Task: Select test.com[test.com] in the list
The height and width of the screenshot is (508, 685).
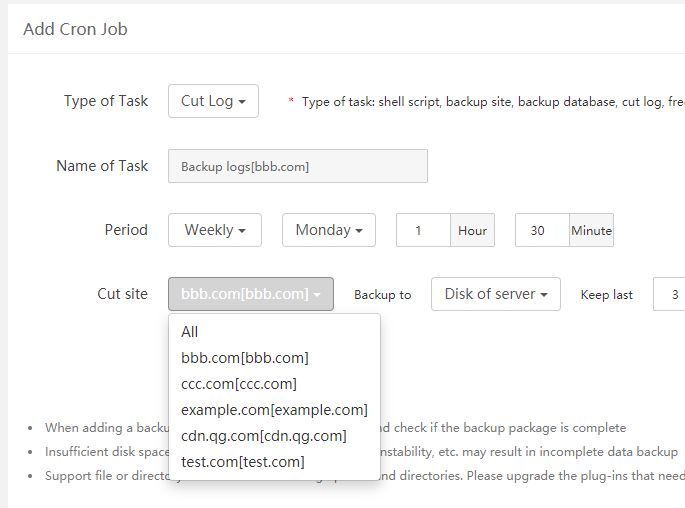Action: [243, 462]
